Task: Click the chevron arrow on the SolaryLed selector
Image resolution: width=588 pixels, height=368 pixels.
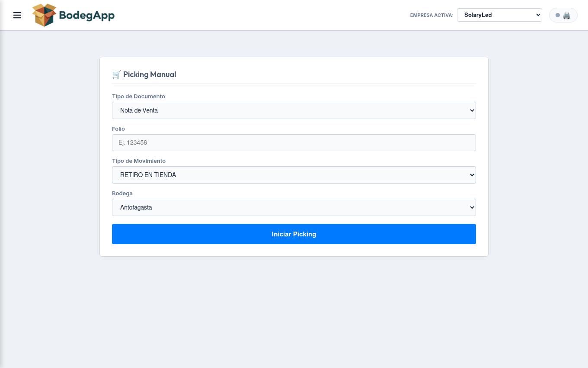Action: 538,15
